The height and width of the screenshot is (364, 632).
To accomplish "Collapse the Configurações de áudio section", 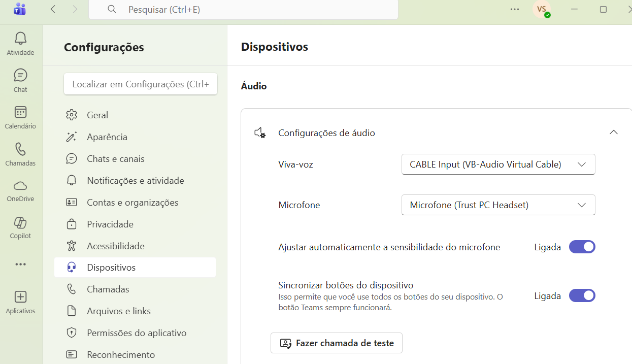I will point(614,133).
